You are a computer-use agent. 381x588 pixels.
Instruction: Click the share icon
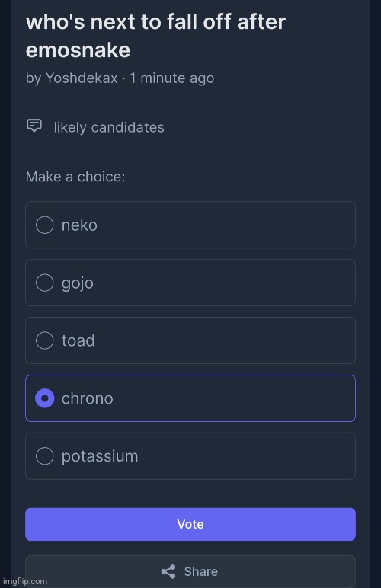168,571
